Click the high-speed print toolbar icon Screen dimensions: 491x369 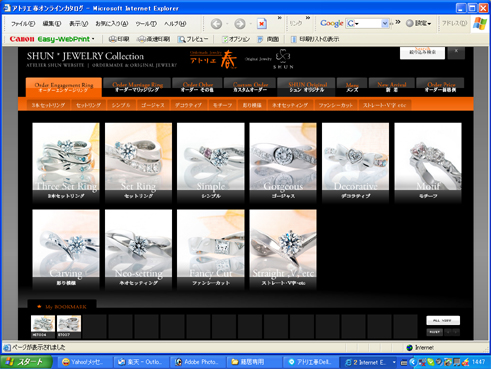pos(154,39)
